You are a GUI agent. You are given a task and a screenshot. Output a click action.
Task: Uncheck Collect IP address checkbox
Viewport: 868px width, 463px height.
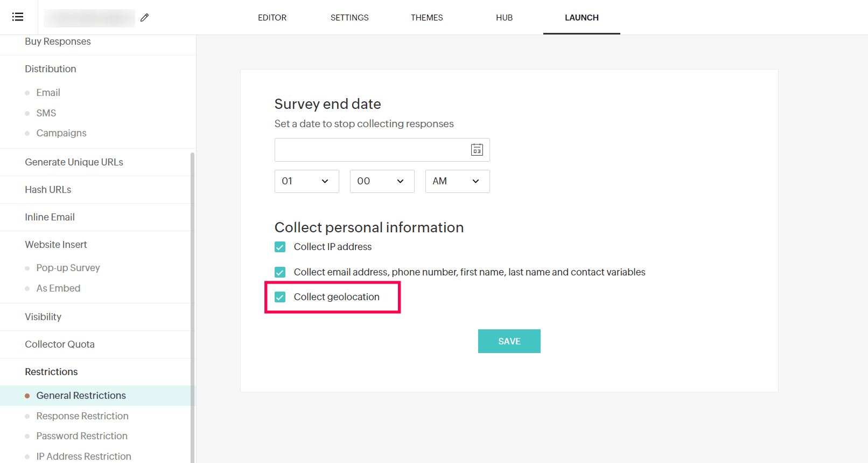tap(280, 247)
